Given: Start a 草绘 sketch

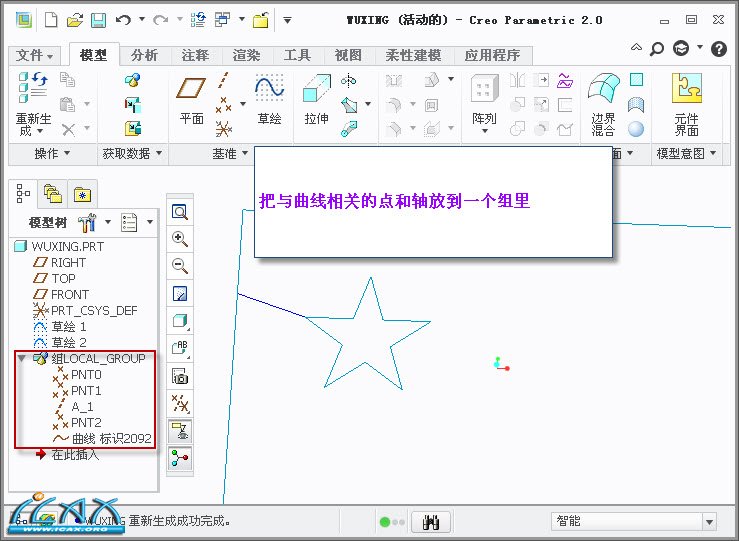Looking at the screenshot, I should (269, 100).
